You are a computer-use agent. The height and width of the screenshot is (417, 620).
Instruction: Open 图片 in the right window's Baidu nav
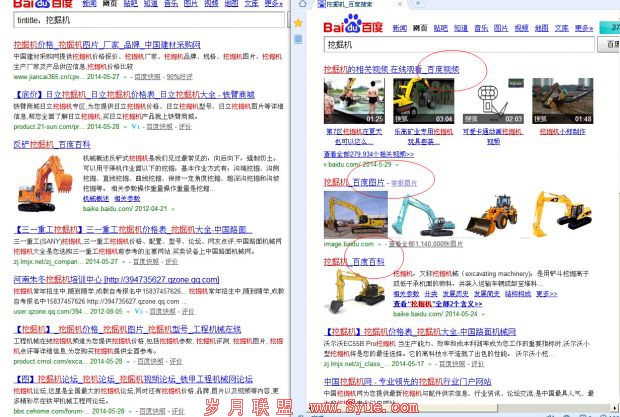coord(501,28)
